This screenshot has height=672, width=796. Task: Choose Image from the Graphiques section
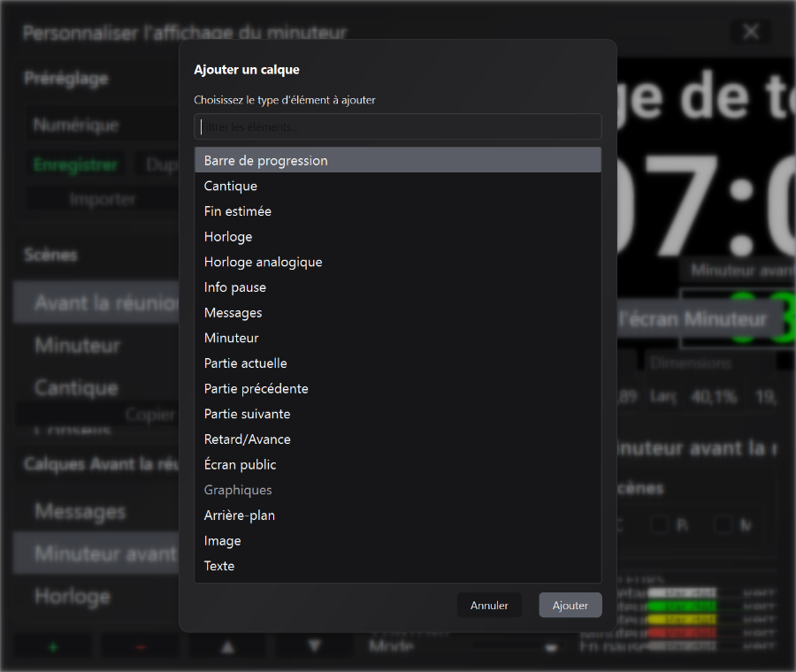click(x=397, y=541)
